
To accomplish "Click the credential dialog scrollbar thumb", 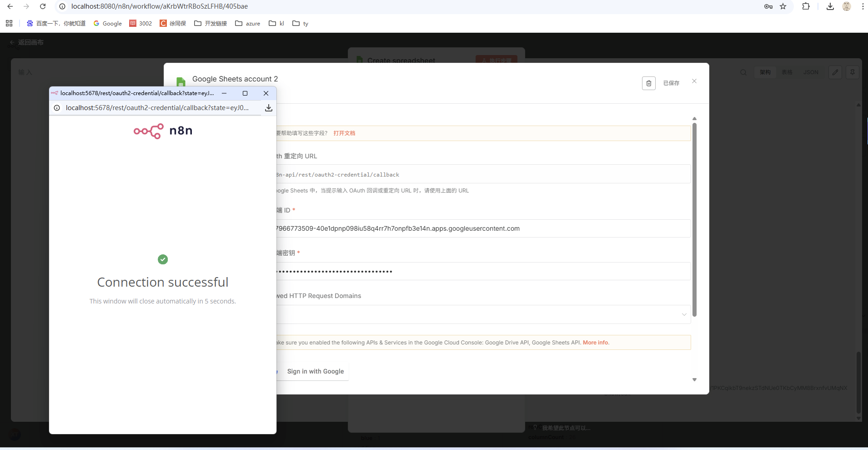I will pos(694,219).
